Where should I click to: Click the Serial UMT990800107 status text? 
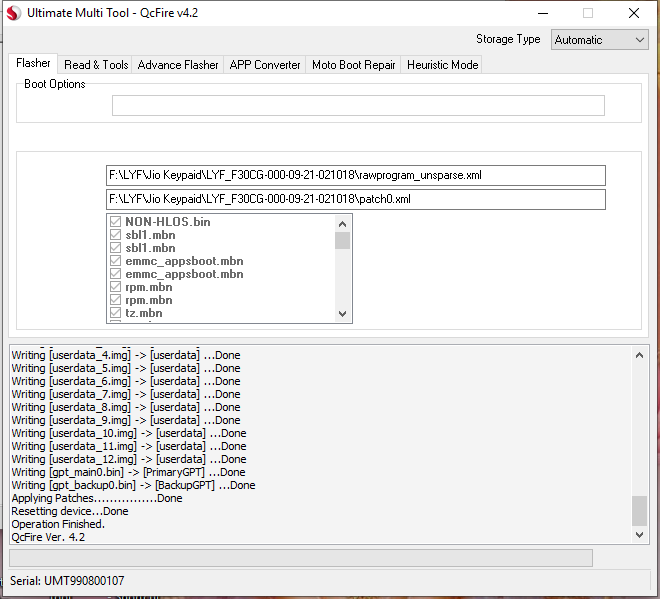(x=67, y=581)
